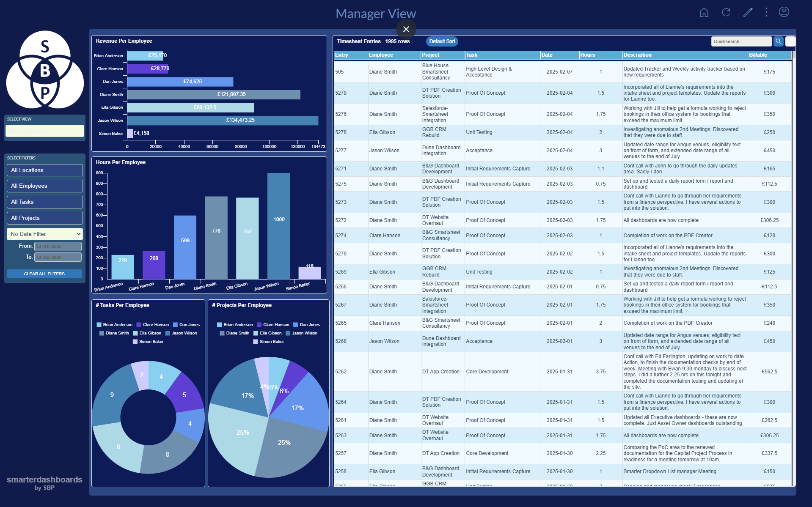
Task: Click the Quicksearch input field
Action: pyautogui.click(x=741, y=41)
